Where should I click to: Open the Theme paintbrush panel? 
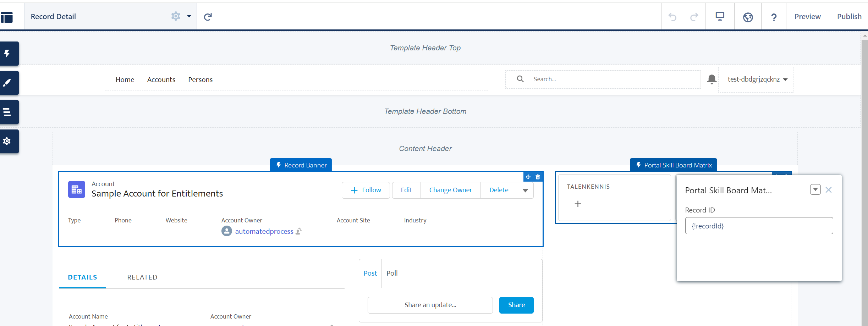coord(7,83)
